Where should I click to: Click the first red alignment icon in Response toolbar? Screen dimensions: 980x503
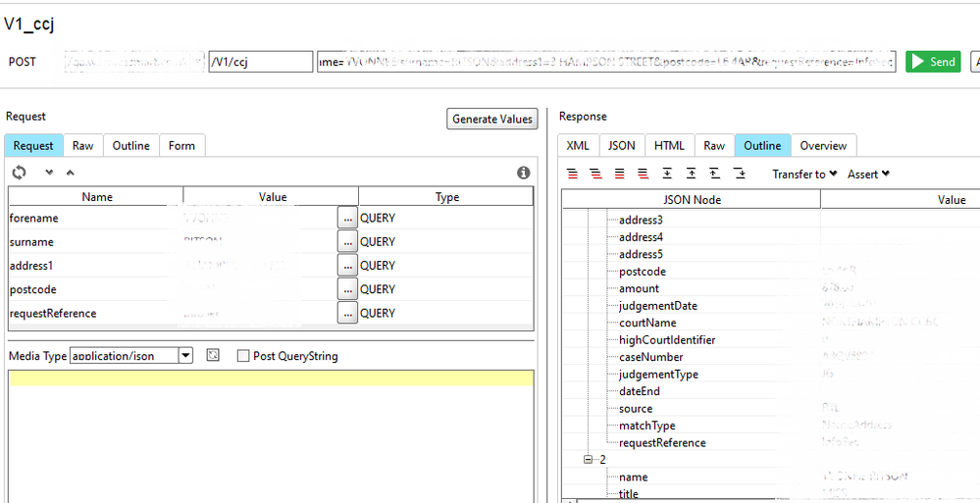click(573, 174)
